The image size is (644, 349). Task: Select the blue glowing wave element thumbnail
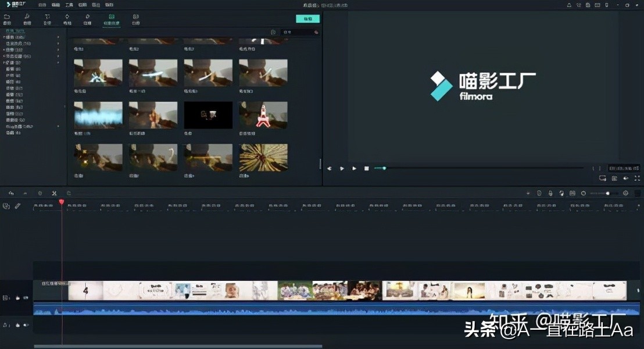tap(98, 115)
